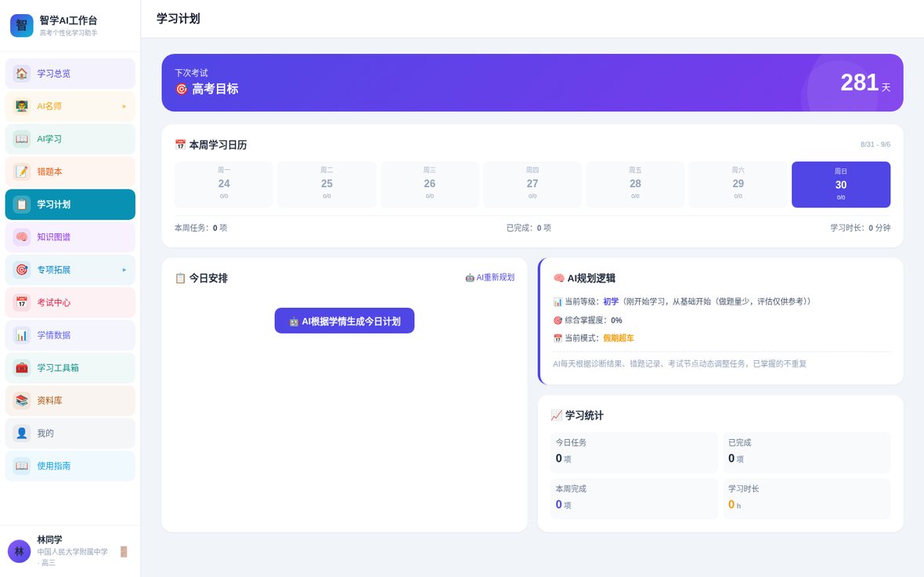Click the 综合掌握度: 0% line

pos(587,321)
